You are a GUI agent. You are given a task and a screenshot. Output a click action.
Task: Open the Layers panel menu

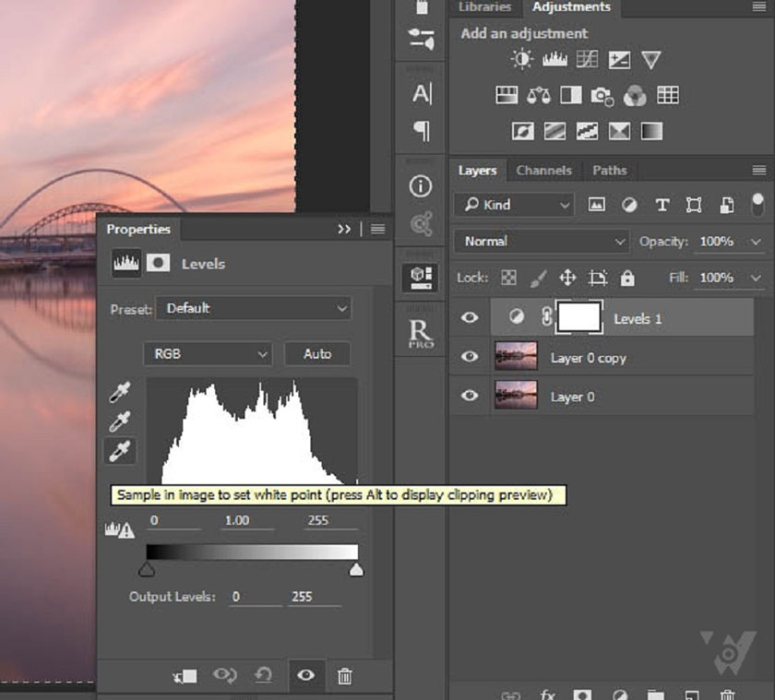(x=759, y=171)
